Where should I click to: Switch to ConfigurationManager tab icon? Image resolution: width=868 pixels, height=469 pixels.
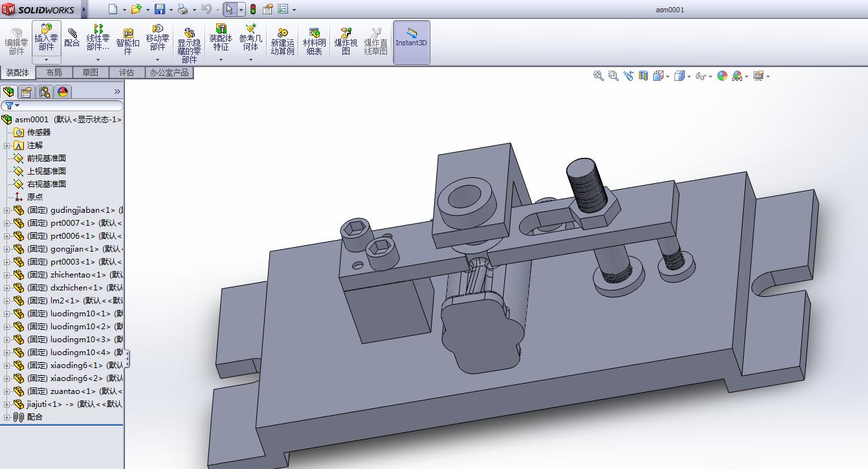click(45, 92)
